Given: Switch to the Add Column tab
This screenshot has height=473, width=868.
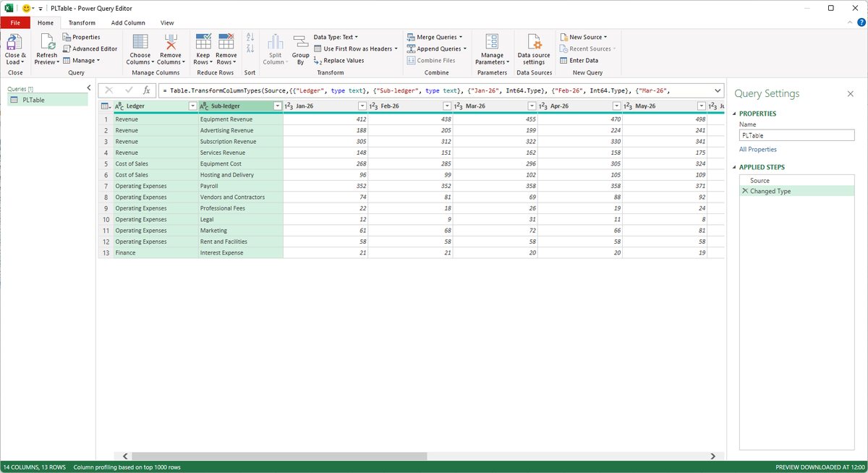Looking at the screenshot, I should point(128,22).
